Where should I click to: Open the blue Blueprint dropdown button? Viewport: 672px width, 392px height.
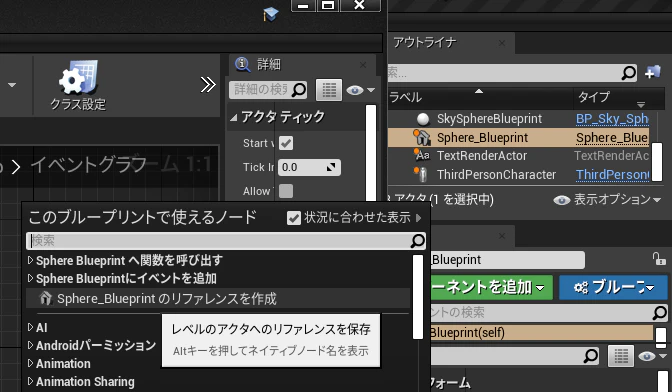coord(614,287)
